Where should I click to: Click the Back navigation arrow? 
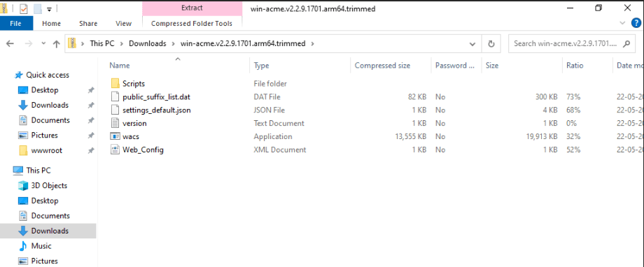pyautogui.click(x=10, y=43)
